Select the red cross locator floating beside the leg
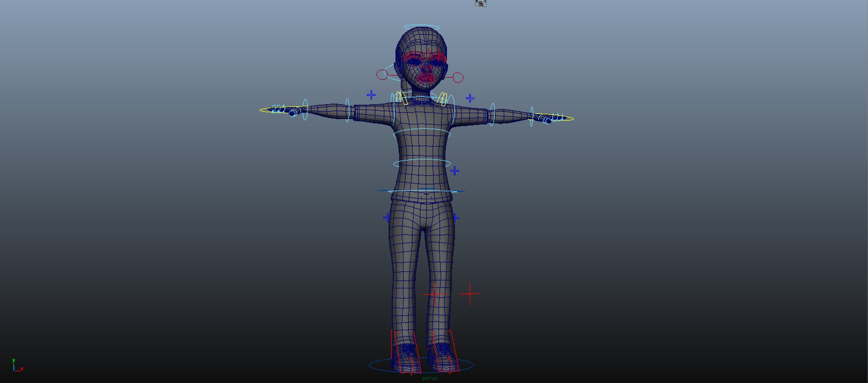Image resolution: width=868 pixels, height=383 pixels. click(x=470, y=293)
